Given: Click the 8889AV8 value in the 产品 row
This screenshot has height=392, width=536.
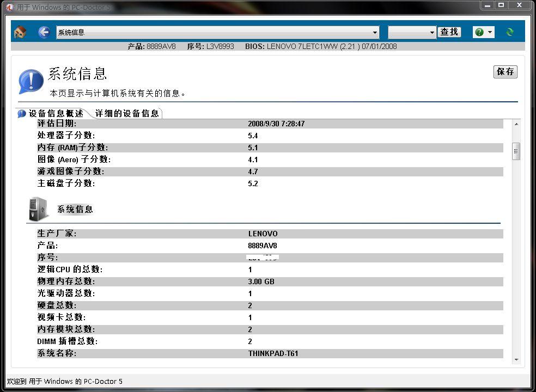Looking at the screenshot, I should point(263,246).
